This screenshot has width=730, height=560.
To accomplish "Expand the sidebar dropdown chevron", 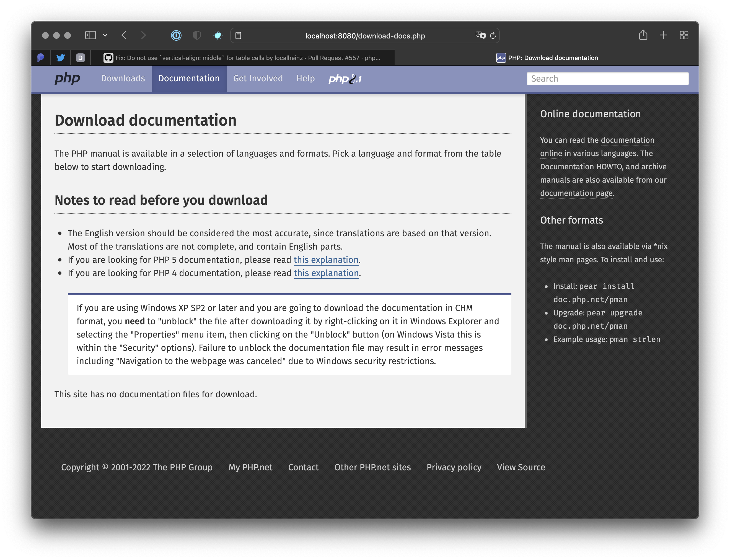I will pyautogui.click(x=105, y=35).
